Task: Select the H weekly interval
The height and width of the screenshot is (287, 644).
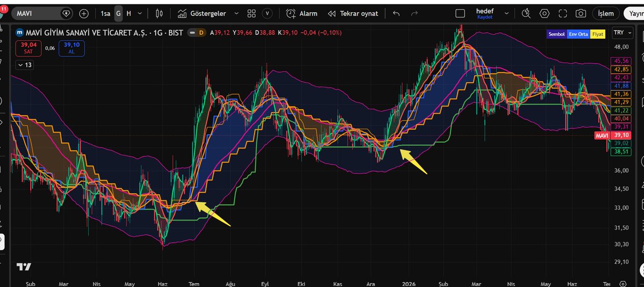Action: [128, 13]
